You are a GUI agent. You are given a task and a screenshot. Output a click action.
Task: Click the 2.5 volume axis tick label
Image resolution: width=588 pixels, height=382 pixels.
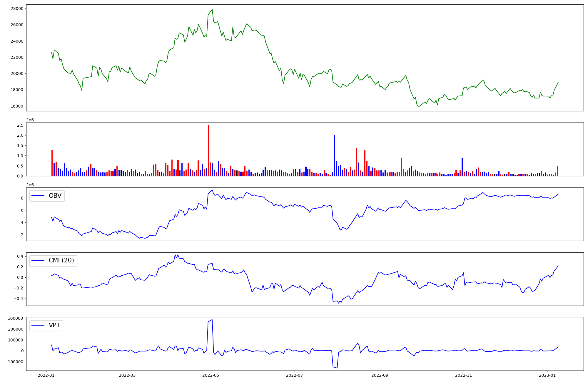click(x=20, y=125)
